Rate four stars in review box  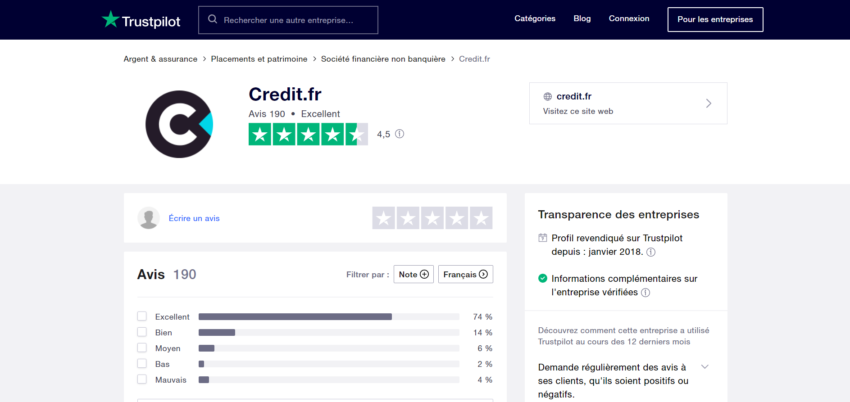(457, 218)
